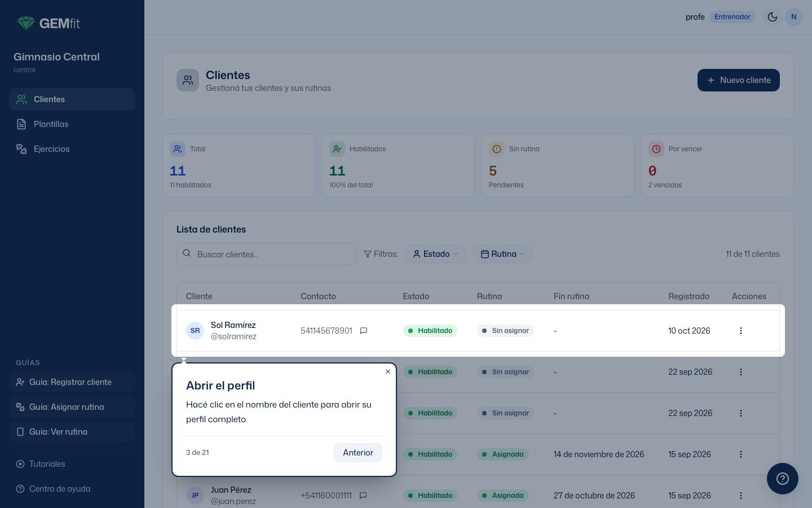Click the Asignada badge for Juan Pérez

pos(503,496)
